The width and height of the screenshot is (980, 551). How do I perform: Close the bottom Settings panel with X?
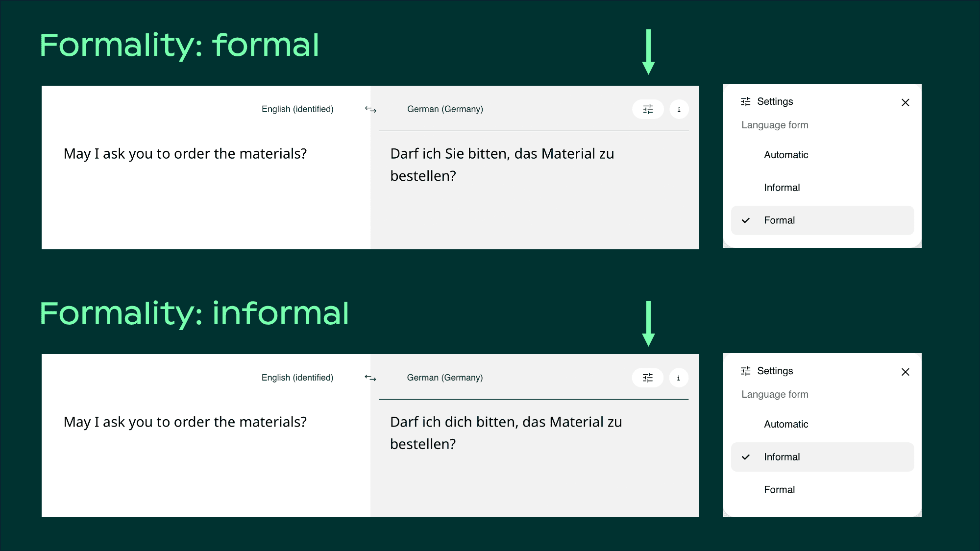(905, 372)
